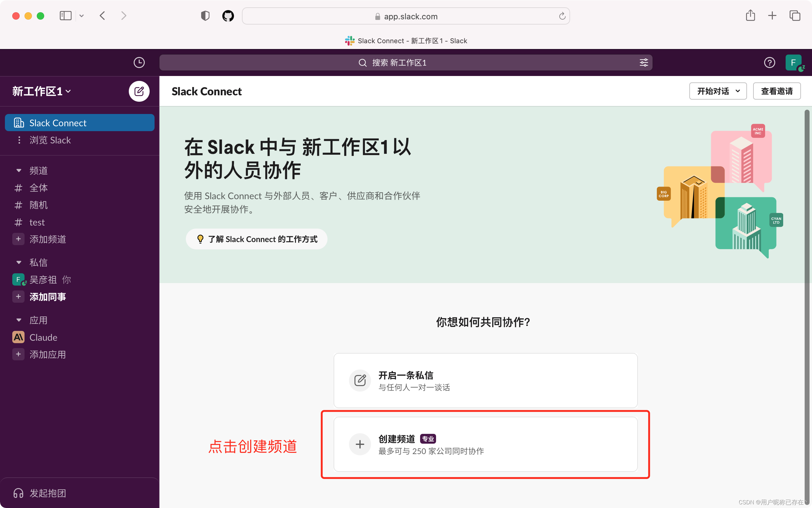Open the history/clock icon
Screen dimensions: 812x508
coord(139,63)
